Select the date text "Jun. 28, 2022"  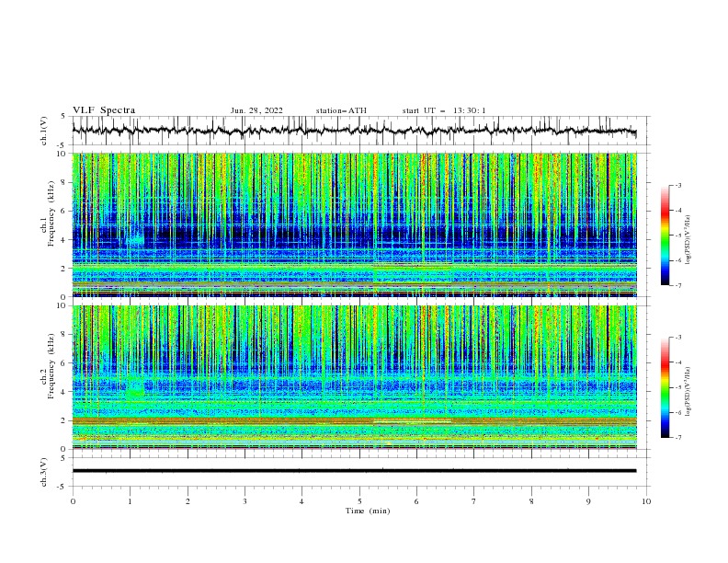(x=256, y=110)
